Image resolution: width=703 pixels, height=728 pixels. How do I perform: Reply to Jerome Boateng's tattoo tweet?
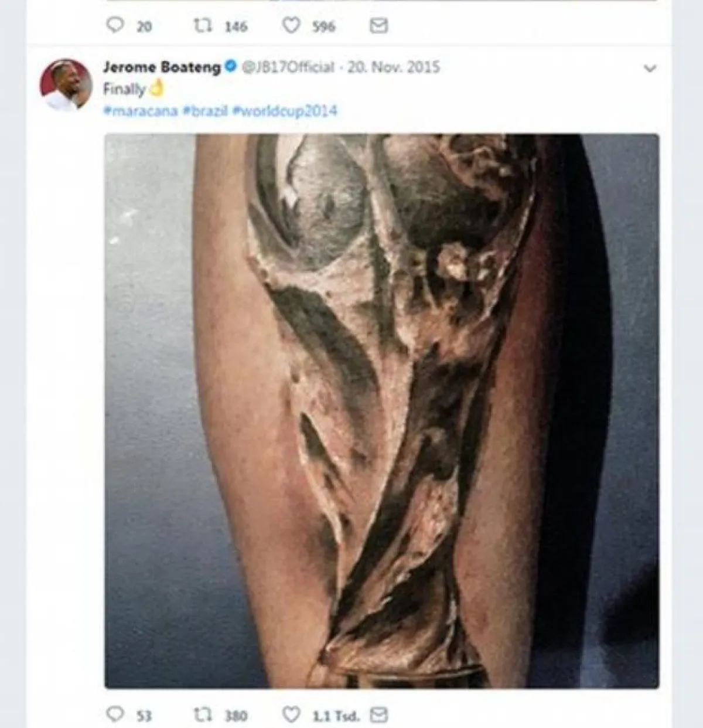(115, 714)
